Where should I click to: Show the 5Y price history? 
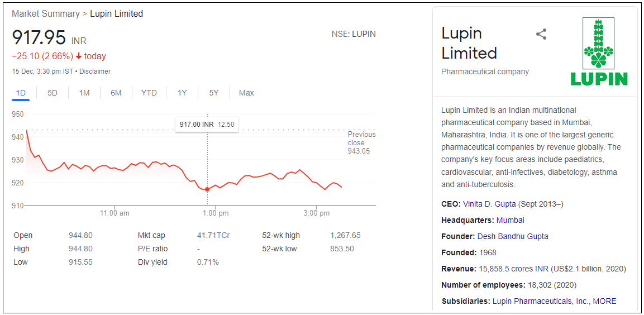click(x=214, y=93)
